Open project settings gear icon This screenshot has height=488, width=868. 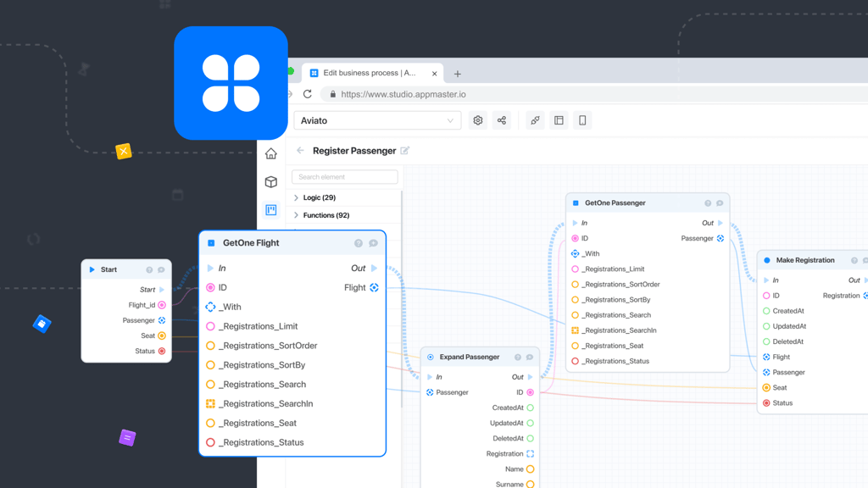[478, 120]
